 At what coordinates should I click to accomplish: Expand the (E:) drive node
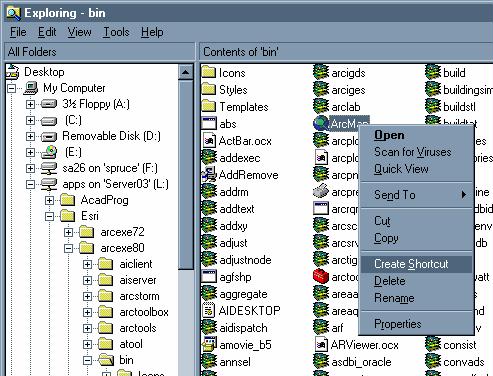tap(30, 152)
